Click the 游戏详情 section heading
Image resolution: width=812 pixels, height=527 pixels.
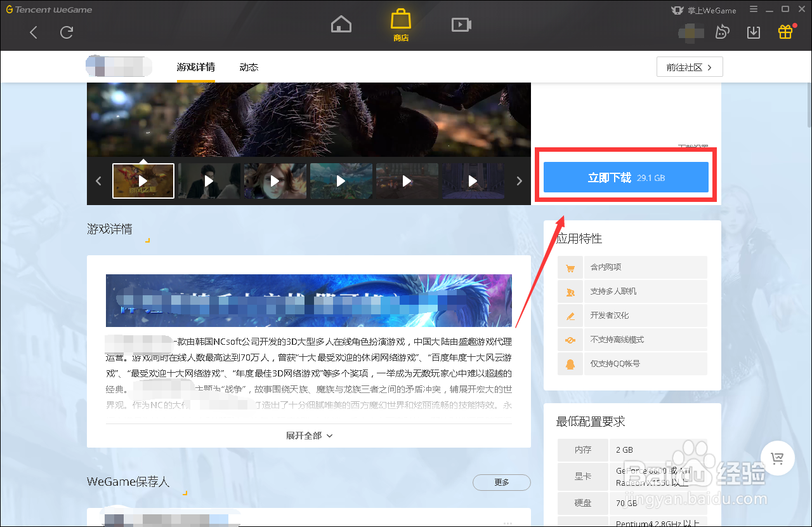110,229
